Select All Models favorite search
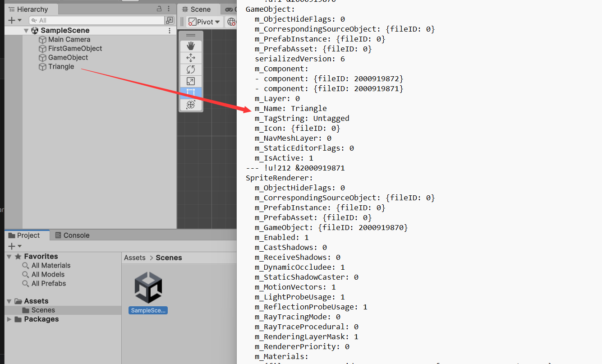 pos(48,275)
